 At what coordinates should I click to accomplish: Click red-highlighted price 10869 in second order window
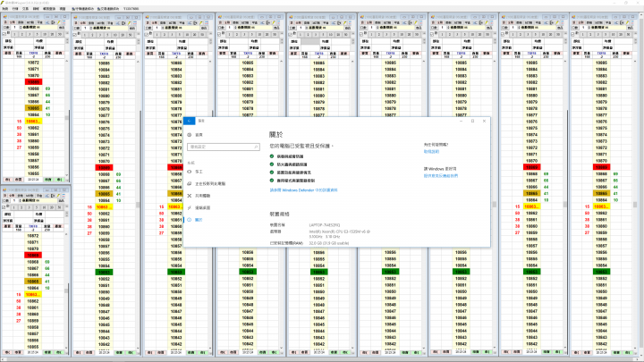(x=104, y=168)
